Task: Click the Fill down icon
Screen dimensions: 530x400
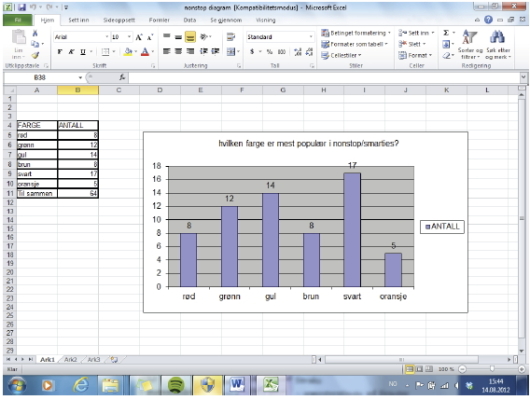Action: point(446,44)
